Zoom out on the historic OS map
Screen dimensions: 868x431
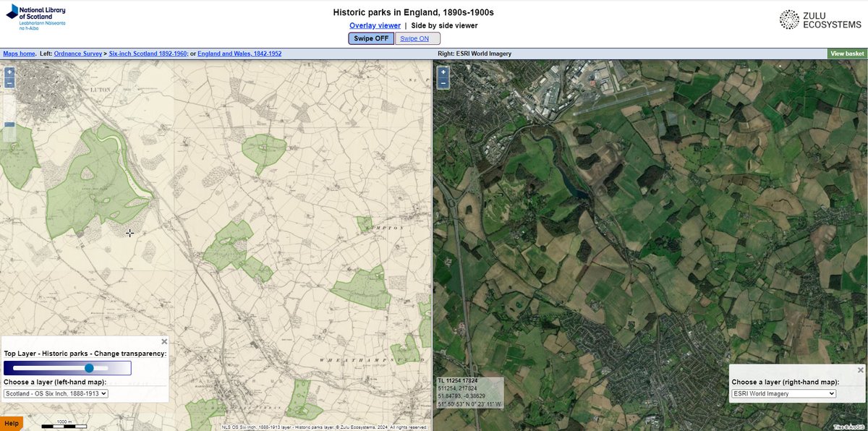pos(8,82)
